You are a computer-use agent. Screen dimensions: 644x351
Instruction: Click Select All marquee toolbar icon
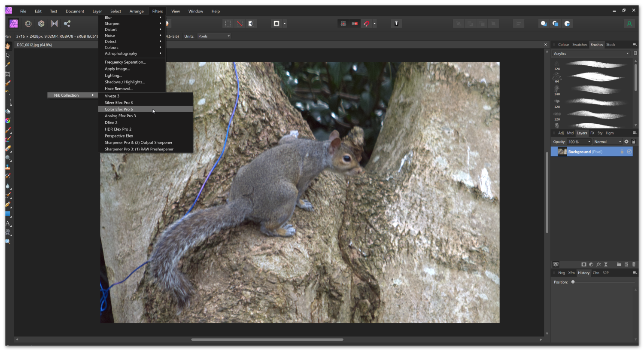(x=228, y=24)
